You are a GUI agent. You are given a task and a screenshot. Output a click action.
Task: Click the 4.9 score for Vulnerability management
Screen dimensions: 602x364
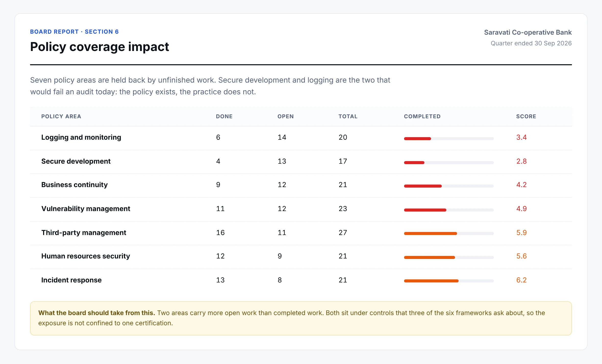[x=521, y=209]
